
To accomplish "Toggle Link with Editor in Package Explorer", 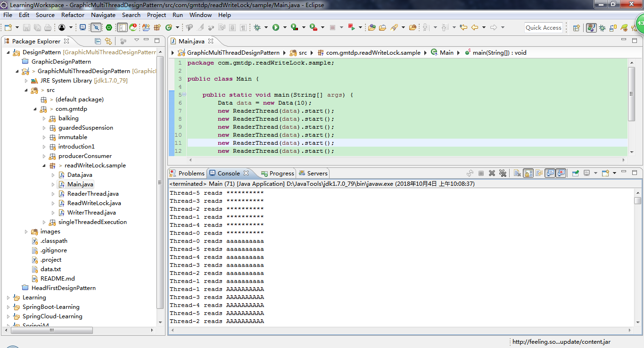I will (108, 41).
